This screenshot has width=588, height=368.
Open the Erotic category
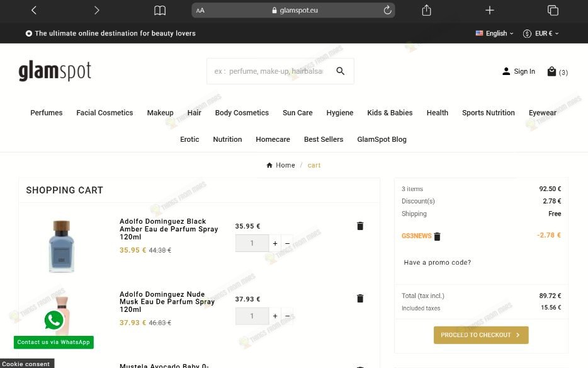coord(189,139)
